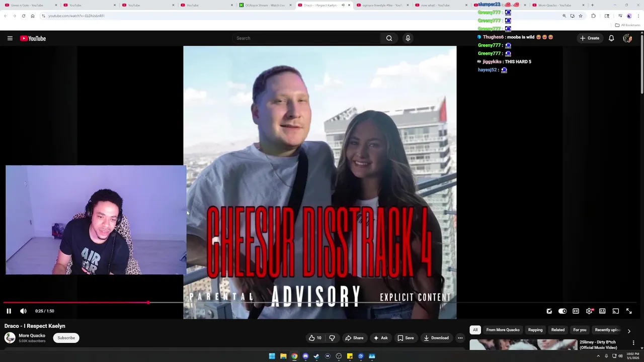Cast video to a device
This screenshot has height=362, width=644.
coord(615,311)
